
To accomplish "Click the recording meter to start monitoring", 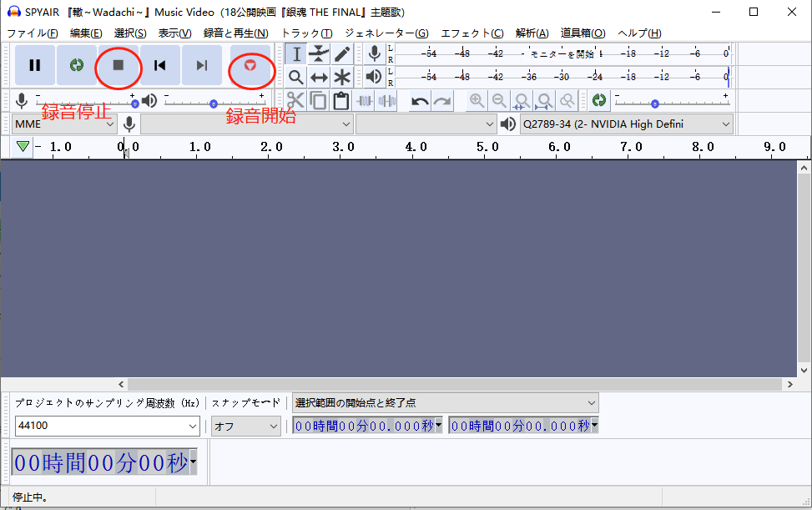I will click(562, 54).
